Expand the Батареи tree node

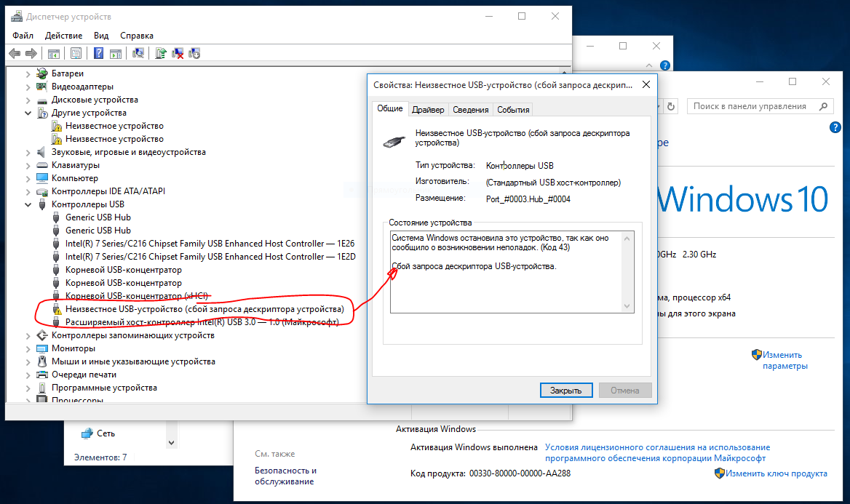click(x=28, y=73)
